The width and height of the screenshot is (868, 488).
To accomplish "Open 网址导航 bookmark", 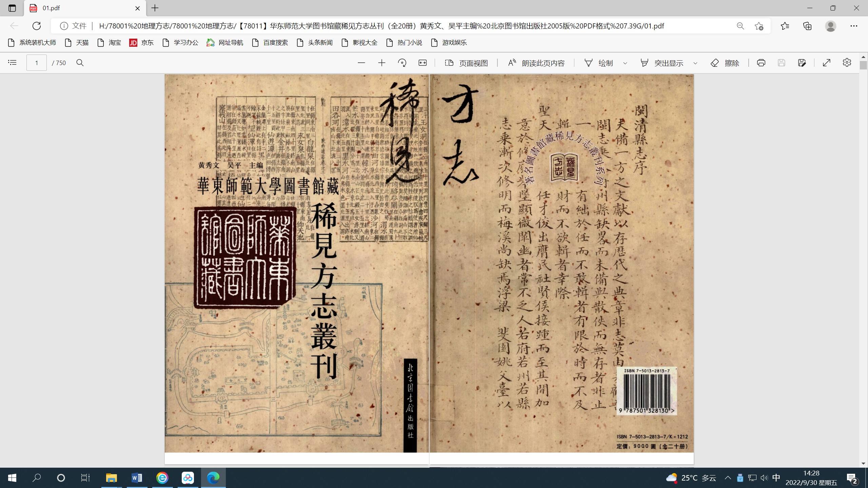I will pyautogui.click(x=225, y=42).
